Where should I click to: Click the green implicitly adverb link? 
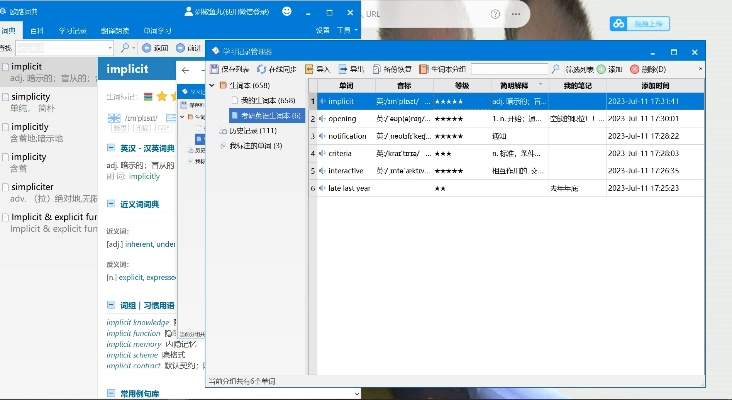click(x=144, y=176)
